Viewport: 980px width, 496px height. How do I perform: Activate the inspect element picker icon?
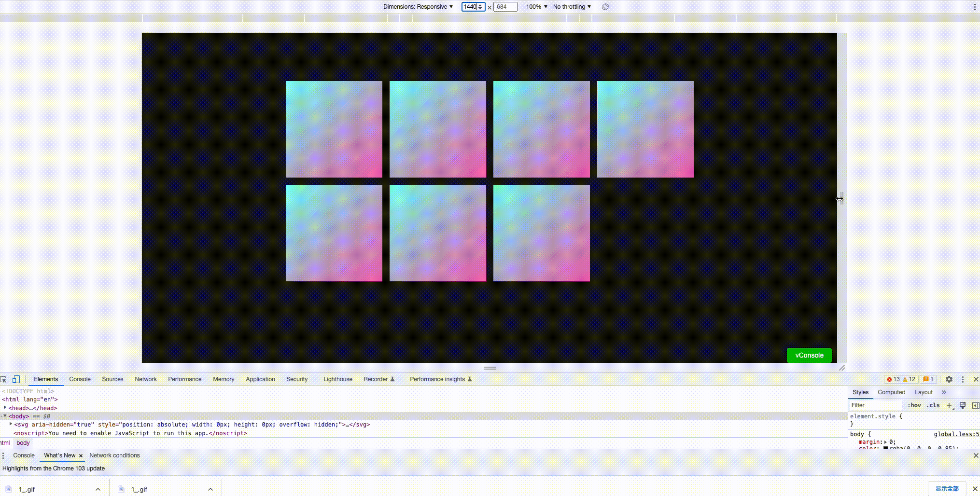pyautogui.click(x=4, y=379)
